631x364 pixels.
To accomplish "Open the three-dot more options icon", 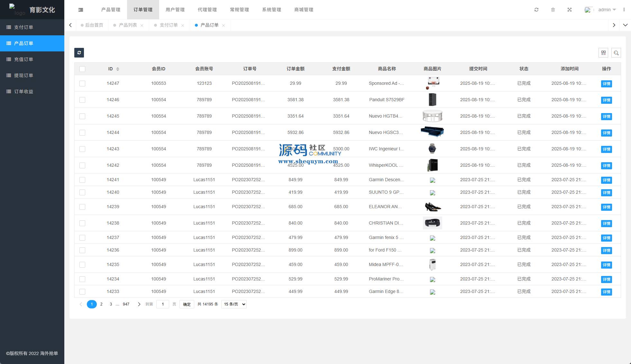I will 624,10.
